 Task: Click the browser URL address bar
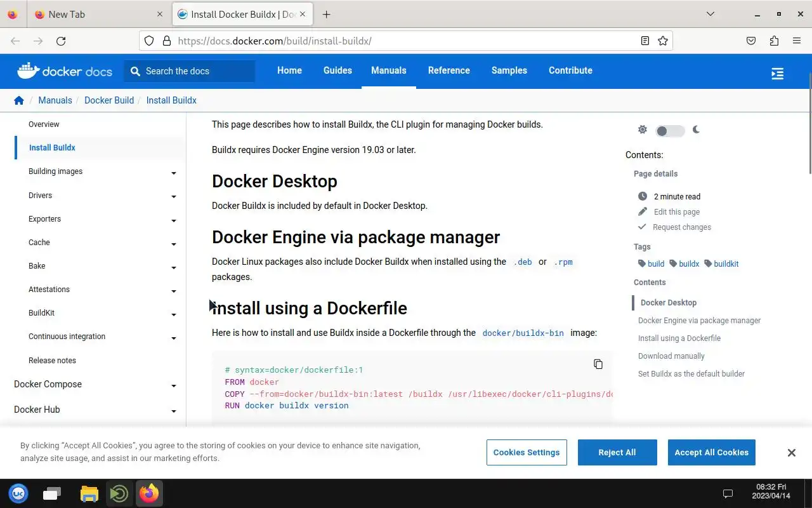(406, 41)
